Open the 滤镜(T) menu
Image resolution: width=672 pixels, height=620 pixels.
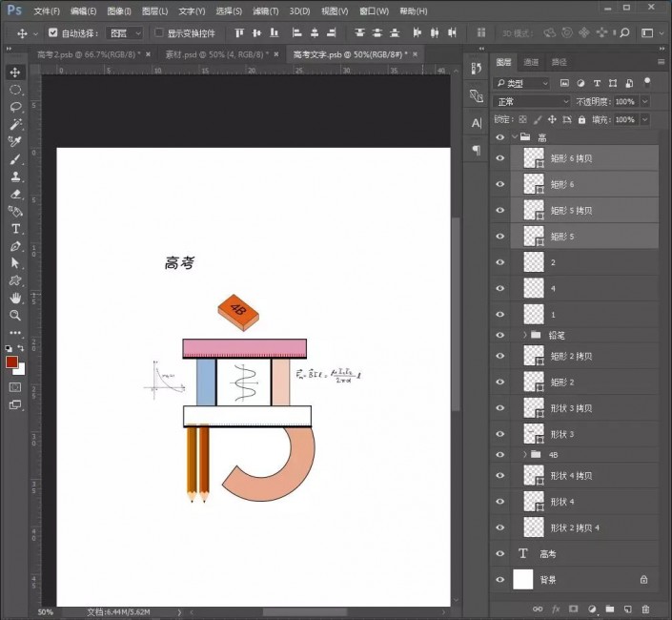265,11
